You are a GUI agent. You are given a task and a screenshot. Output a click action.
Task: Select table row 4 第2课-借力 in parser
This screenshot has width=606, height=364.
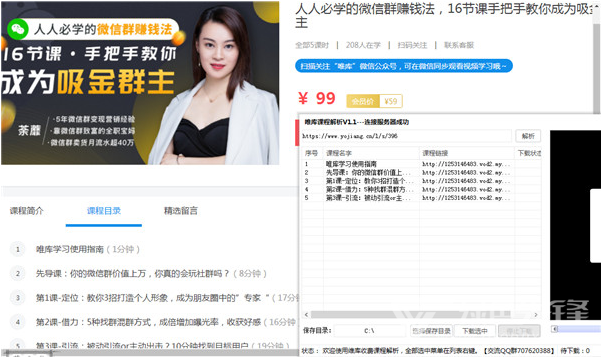(421, 189)
